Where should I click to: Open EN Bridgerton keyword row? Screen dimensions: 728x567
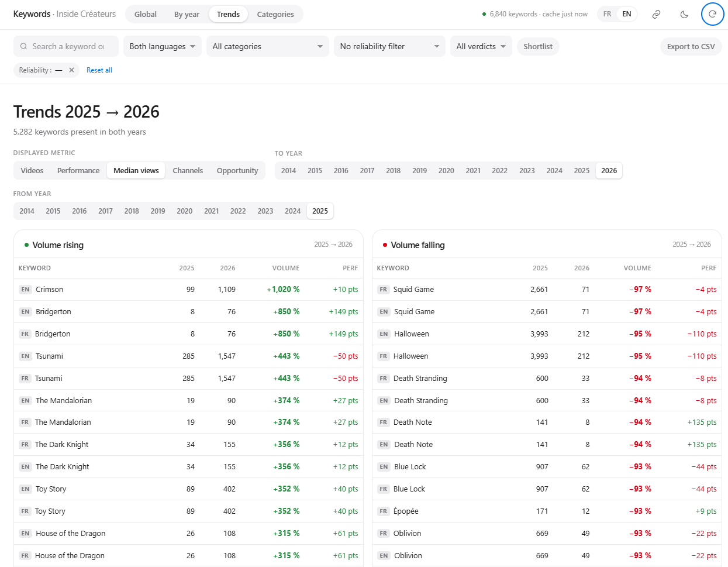coord(188,311)
